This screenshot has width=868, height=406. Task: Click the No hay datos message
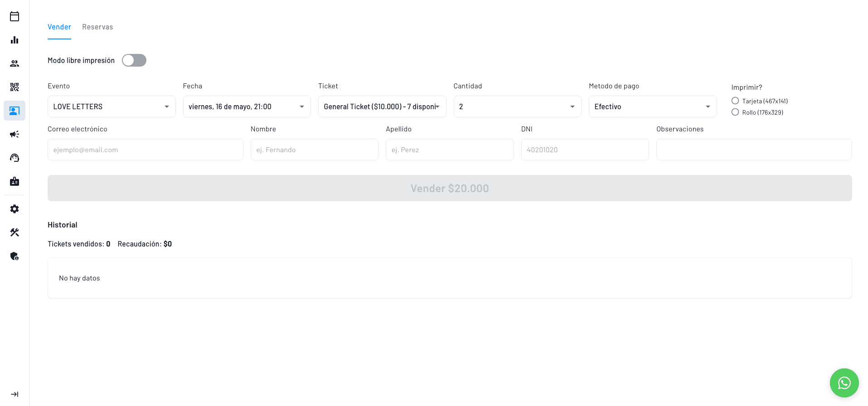pos(79,278)
